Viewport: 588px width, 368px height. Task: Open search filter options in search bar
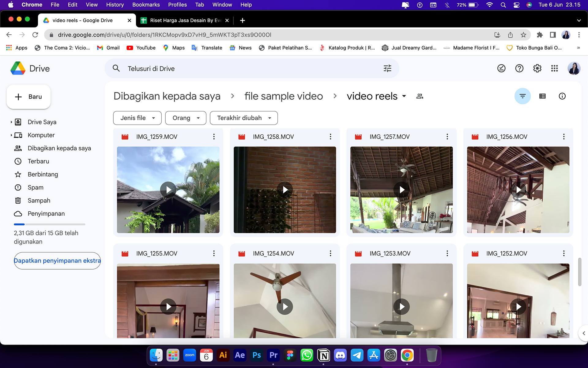(x=387, y=68)
